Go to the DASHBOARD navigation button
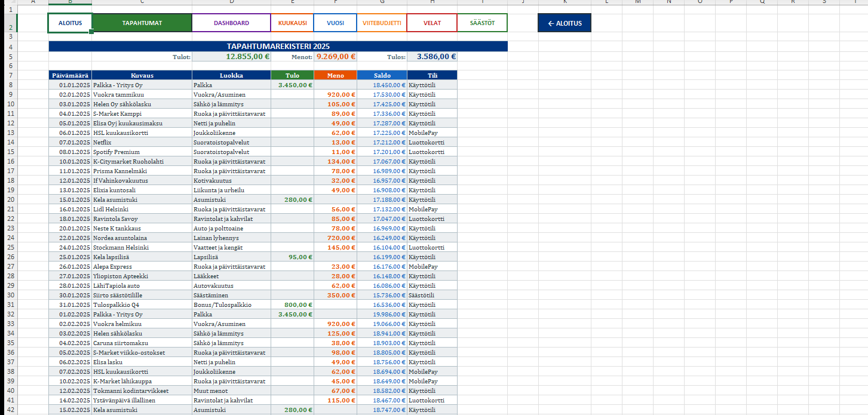The width and height of the screenshot is (868, 415). 231,23
